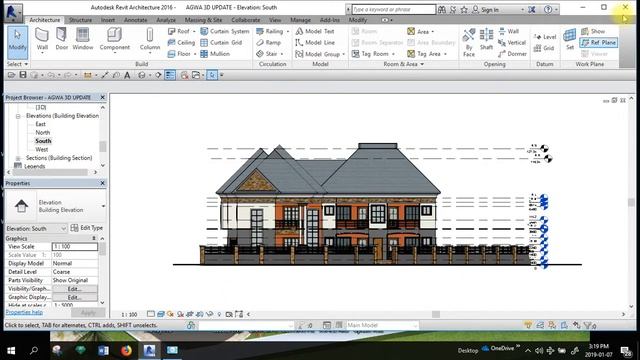Screen dimensions: 640x360
Task: Toggle Show work plane
Action: click(593, 31)
